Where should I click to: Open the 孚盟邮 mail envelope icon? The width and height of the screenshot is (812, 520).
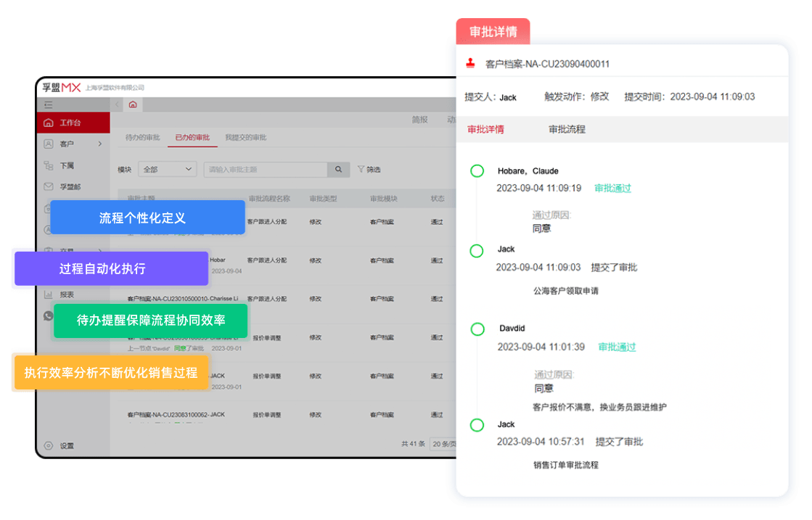click(49, 186)
